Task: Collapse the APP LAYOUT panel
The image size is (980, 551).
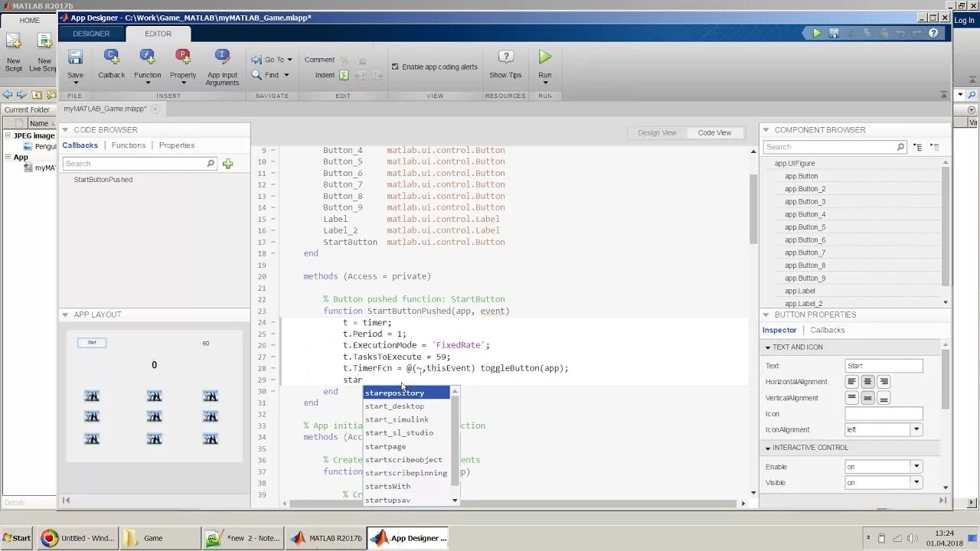Action: [x=66, y=315]
